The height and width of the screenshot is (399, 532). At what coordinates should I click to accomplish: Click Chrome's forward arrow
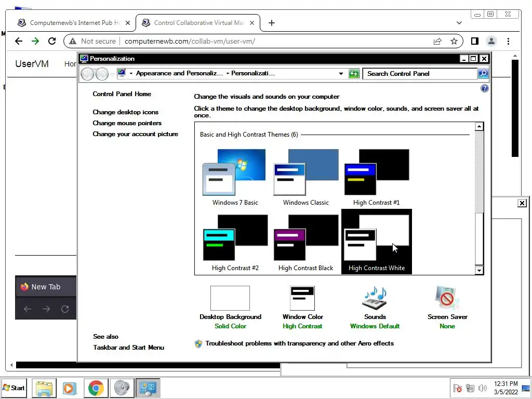pyautogui.click(x=35, y=41)
